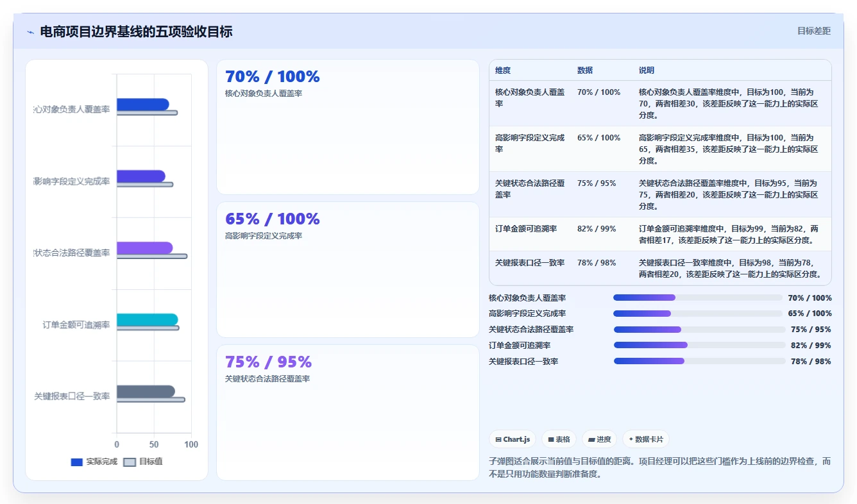
Task: Click the page title 电商项目边界基线的五项验收目标
Action: (x=136, y=31)
